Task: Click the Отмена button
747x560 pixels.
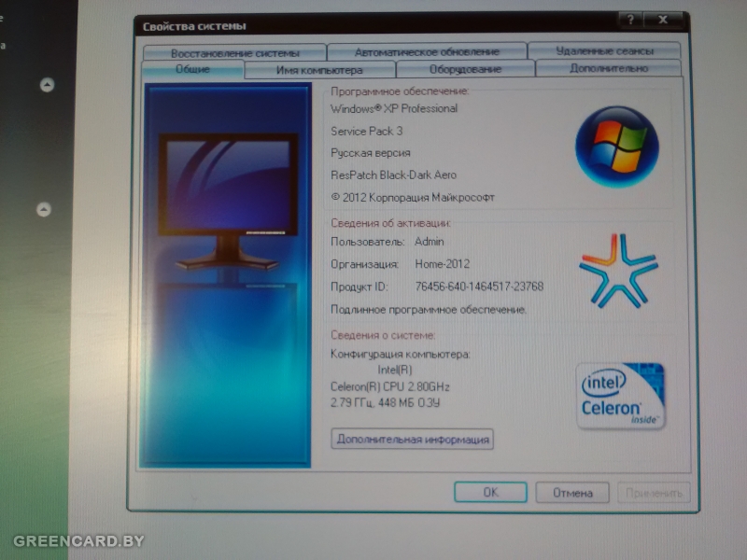Action: pyautogui.click(x=572, y=493)
